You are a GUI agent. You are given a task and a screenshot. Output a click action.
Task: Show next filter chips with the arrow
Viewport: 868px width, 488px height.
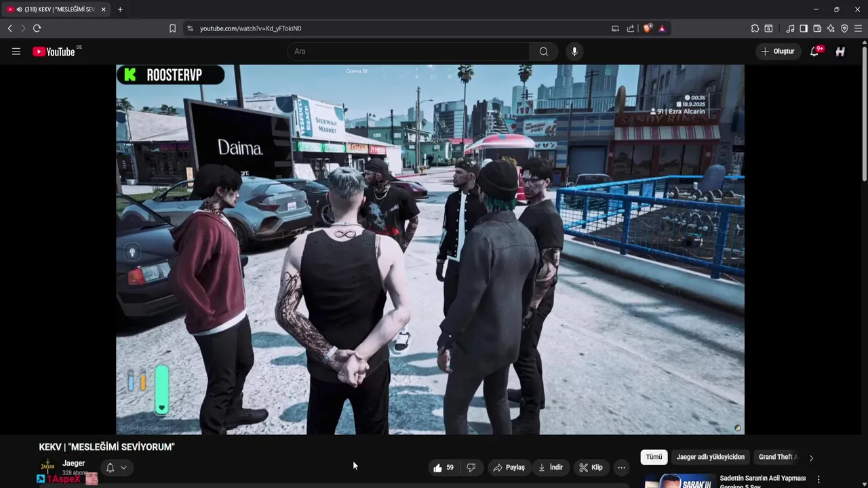click(811, 458)
